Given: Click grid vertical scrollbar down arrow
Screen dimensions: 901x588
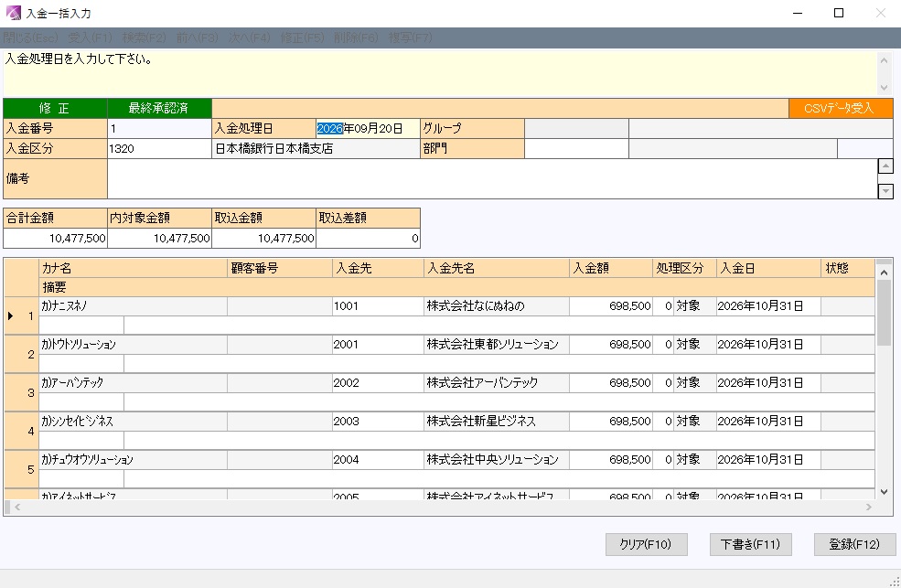Looking at the screenshot, I should point(884,492).
